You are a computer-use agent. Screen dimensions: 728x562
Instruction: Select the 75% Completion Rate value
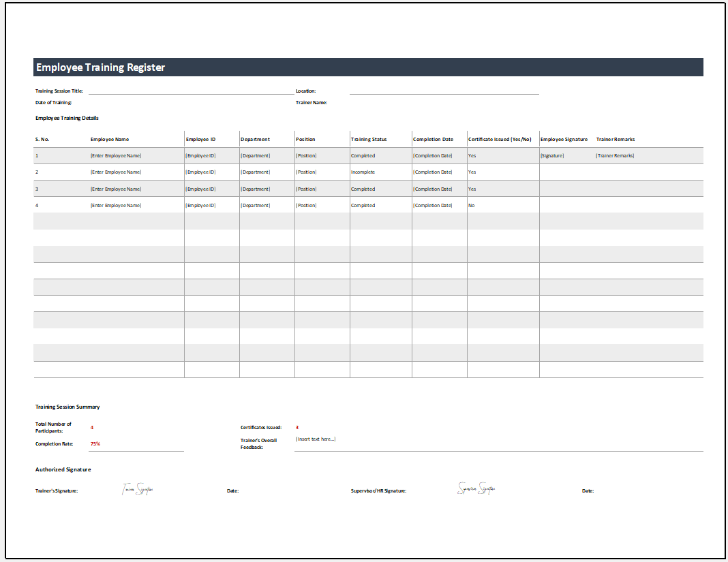94,443
